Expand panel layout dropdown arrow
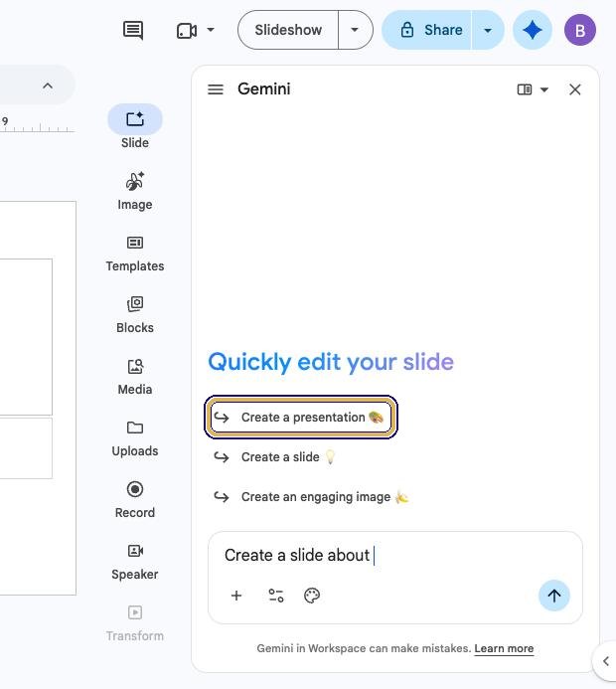 (544, 89)
